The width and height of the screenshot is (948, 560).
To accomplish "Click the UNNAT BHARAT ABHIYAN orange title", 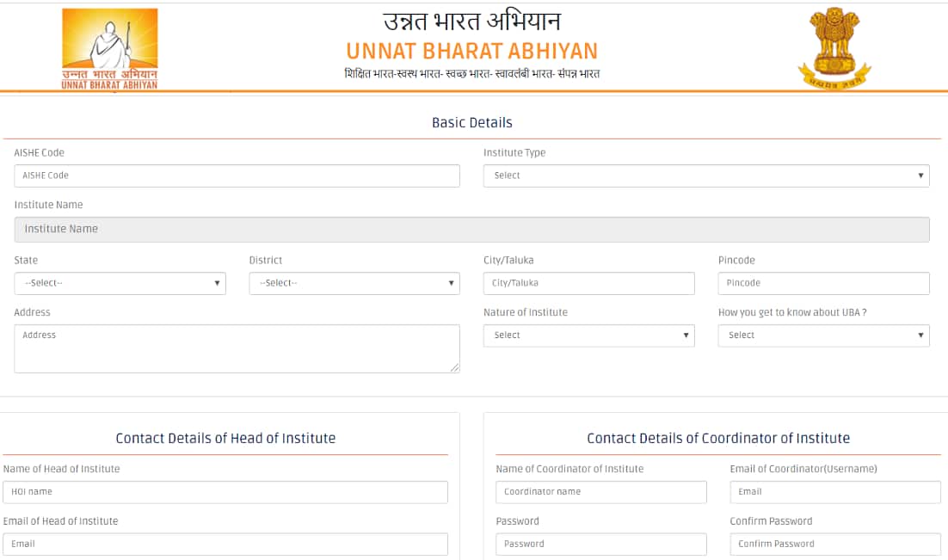I will pos(471,51).
